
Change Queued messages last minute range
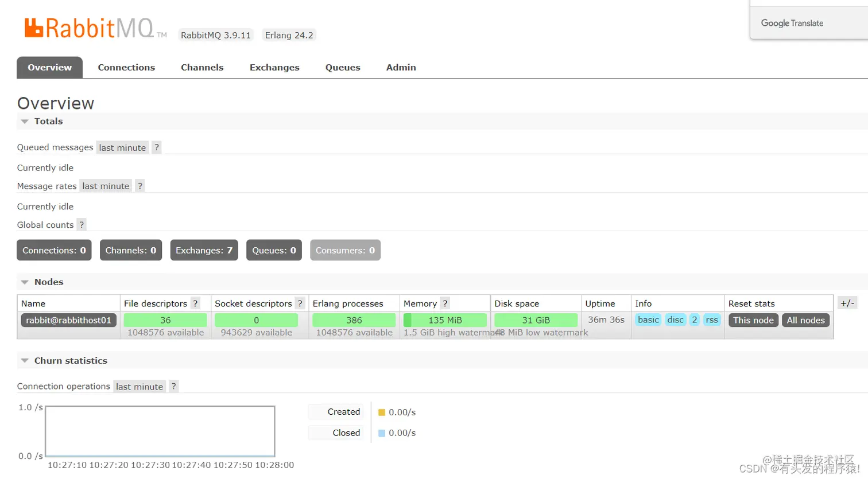[122, 147]
